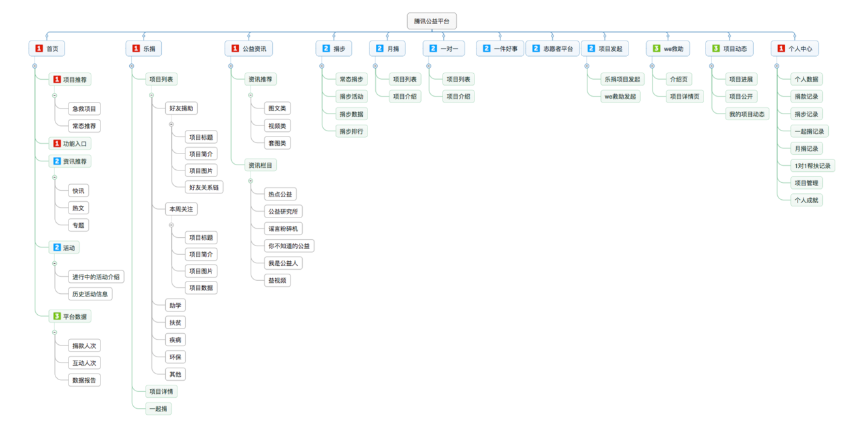Select the 项目列表 node under 一对一
The width and height of the screenshot is (868, 435).
click(x=458, y=80)
